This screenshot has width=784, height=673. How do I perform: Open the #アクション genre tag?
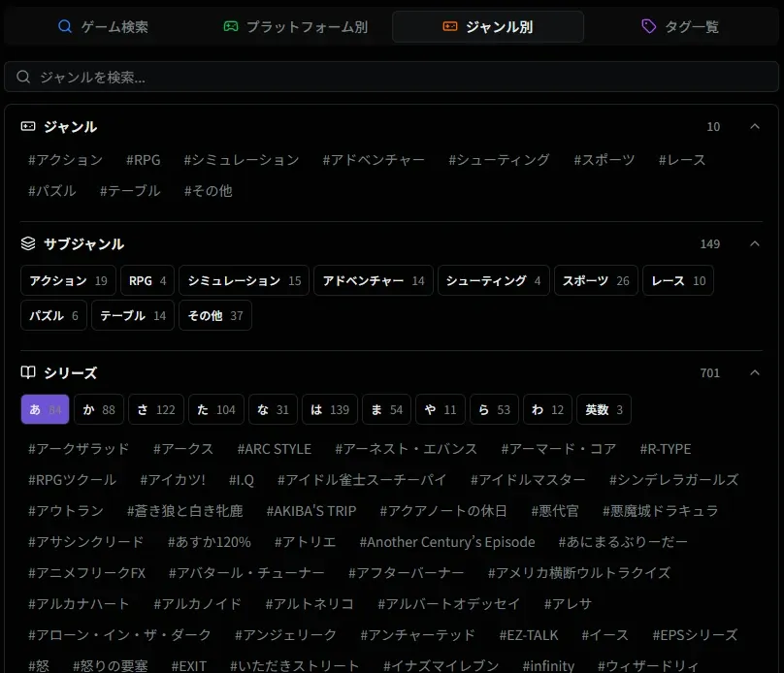tap(66, 160)
